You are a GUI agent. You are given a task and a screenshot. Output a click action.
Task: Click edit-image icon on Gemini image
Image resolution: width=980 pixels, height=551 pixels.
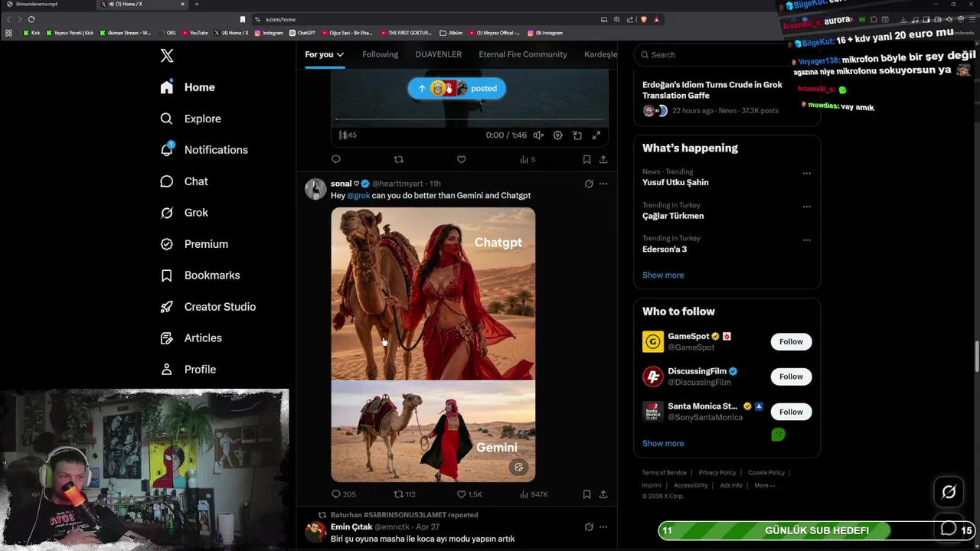(x=518, y=467)
